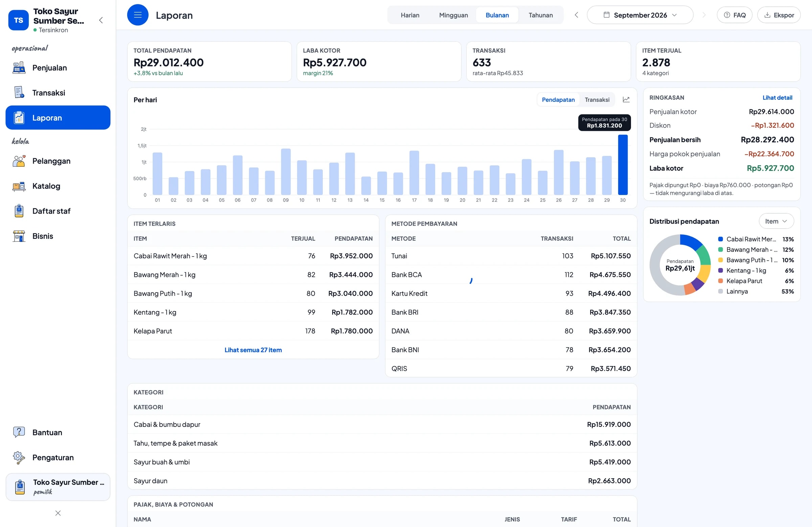Select the Bulanan period tab
The height and width of the screenshot is (527, 812).
coord(497,15)
